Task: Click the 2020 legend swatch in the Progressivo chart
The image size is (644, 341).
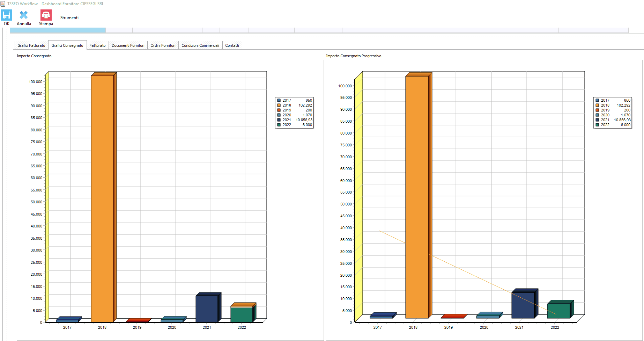Action: point(597,115)
